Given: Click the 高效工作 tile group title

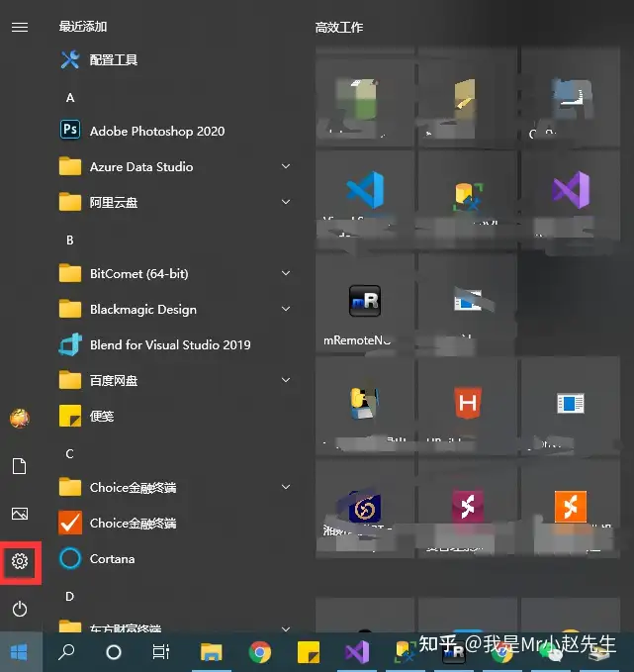Looking at the screenshot, I should [x=339, y=28].
